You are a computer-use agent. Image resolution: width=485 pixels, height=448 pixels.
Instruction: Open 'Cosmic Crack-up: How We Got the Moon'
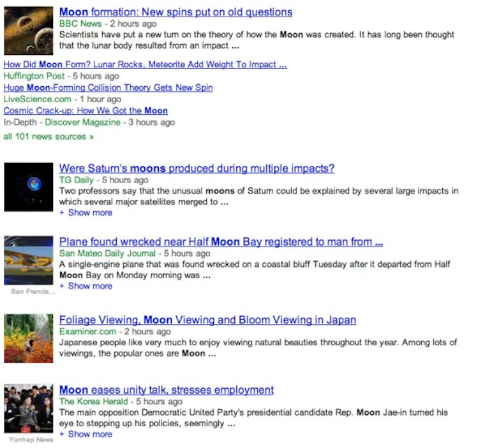86,111
